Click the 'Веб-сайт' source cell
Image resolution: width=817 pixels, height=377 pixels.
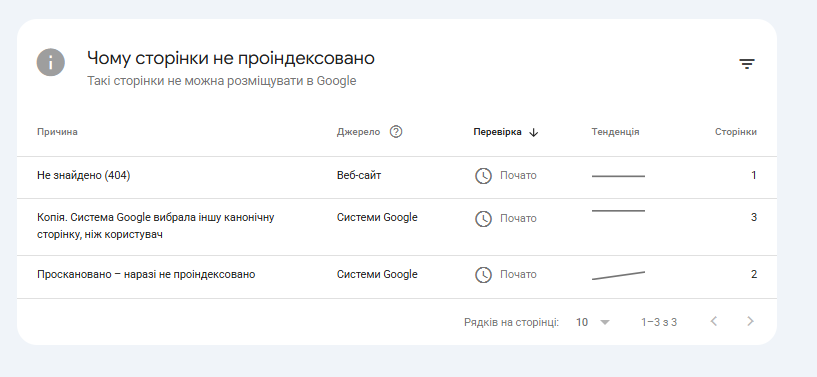[358, 175]
